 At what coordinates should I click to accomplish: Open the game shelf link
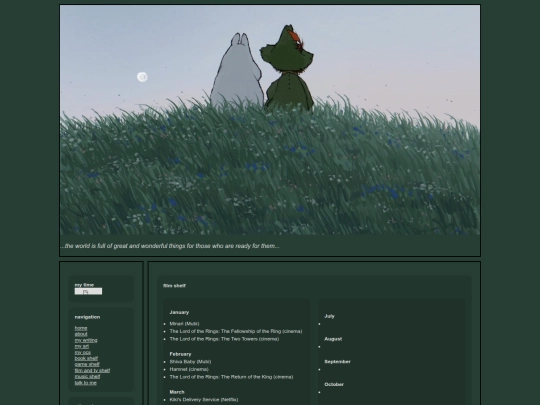pyautogui.click(x=87, y=364)
